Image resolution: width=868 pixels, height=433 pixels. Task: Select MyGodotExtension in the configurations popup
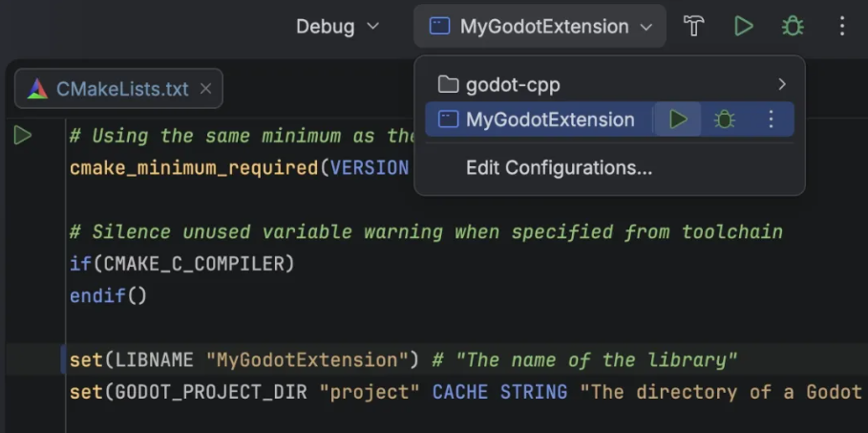point(550,119)
